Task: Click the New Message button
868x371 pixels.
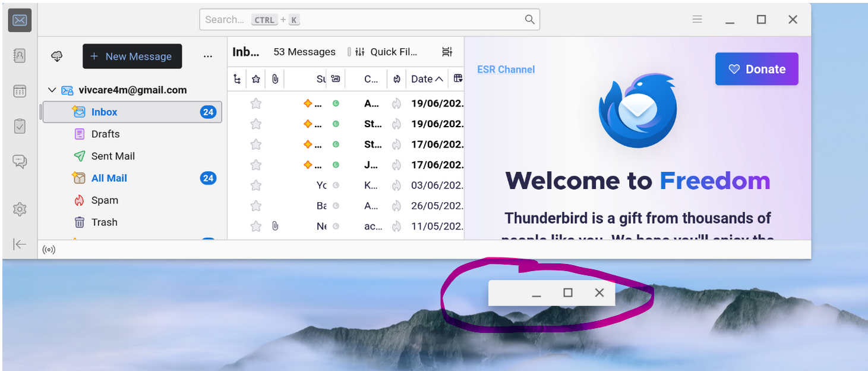Action: [x=132, y=56]
